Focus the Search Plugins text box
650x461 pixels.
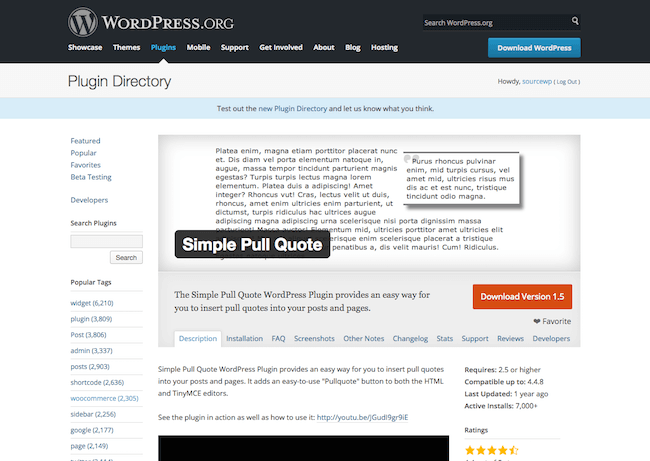coord(107,241)
